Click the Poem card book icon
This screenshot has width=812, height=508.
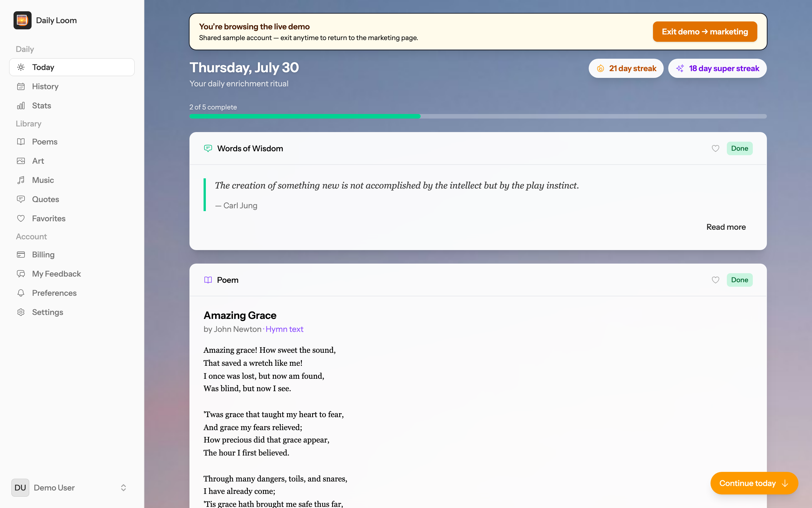click(x=208, y=280)
